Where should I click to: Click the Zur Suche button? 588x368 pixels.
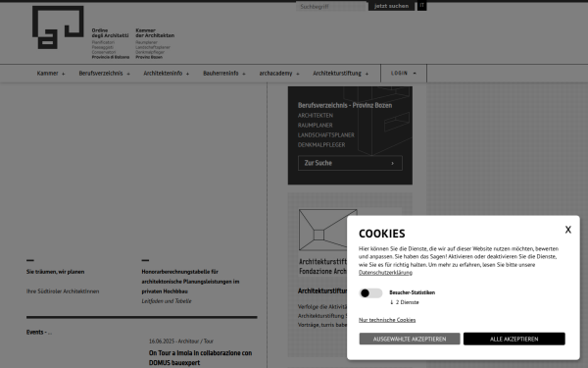coord(350,163)
